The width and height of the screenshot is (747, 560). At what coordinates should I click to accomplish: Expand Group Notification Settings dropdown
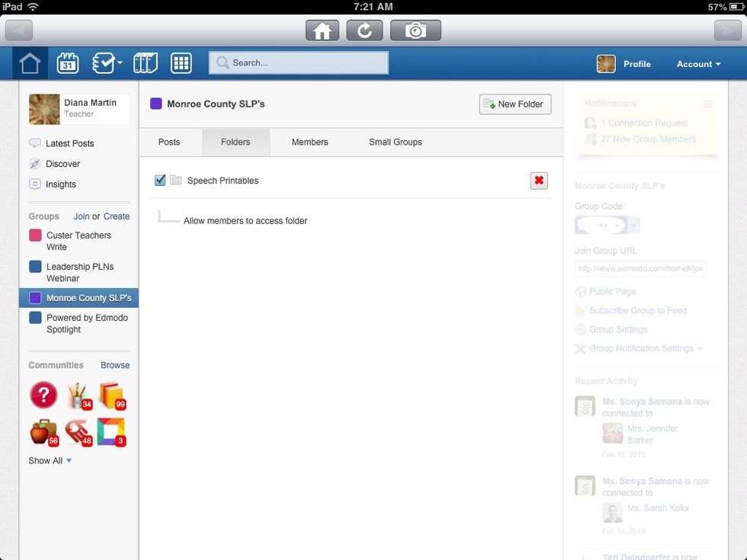pyautogui.click(x=700, y=349)
